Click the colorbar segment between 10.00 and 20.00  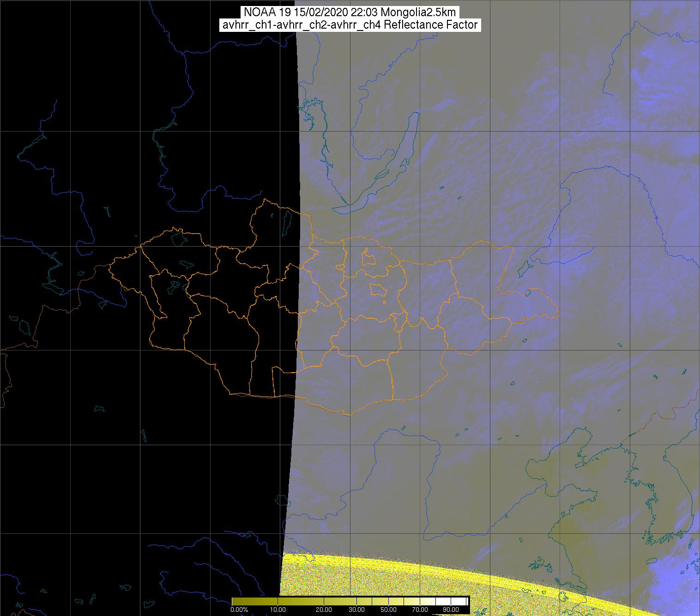point(301,601)
